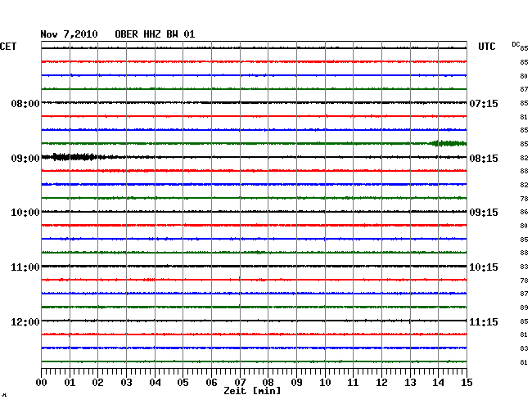Select the 'CET' axis header

click(8, 47)
